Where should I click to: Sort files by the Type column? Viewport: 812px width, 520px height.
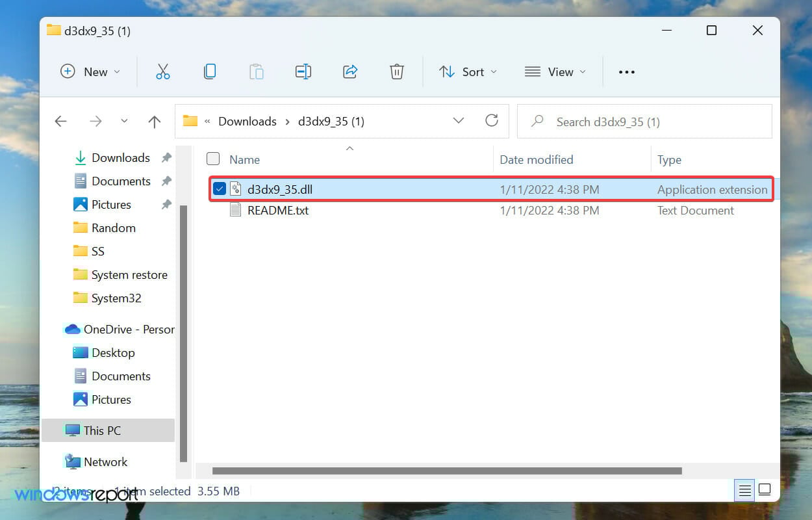click(669, 159)
